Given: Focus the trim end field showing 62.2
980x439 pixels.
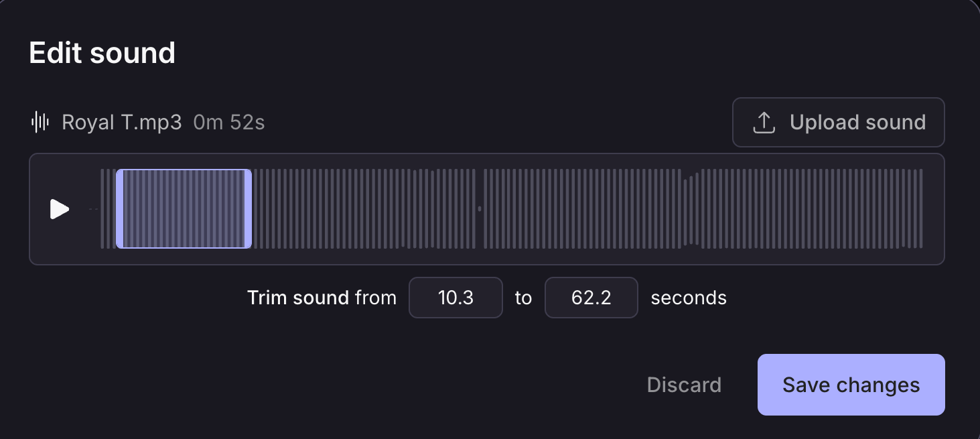Looking at the screenshot, I should pos(591,298).
